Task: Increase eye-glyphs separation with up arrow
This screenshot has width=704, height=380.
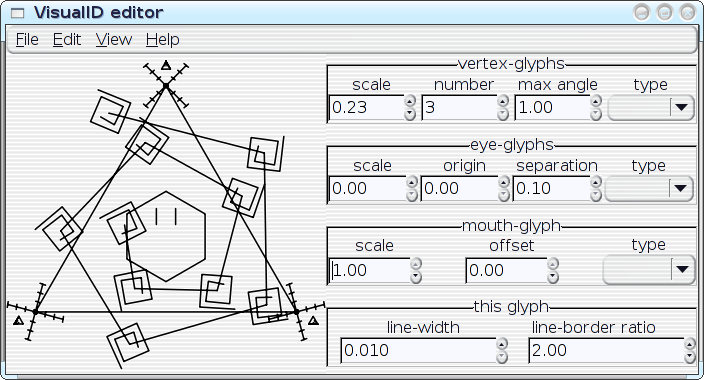Action: [x=596, y=182]
